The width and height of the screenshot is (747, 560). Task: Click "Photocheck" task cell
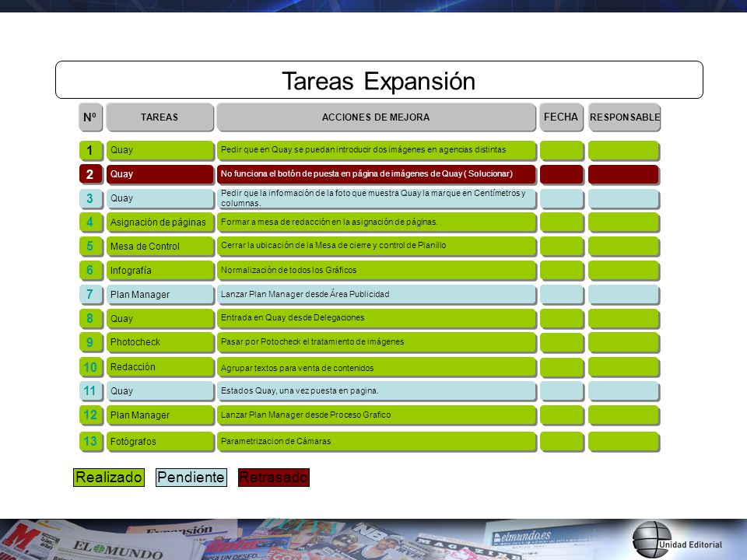click(160, 343)
